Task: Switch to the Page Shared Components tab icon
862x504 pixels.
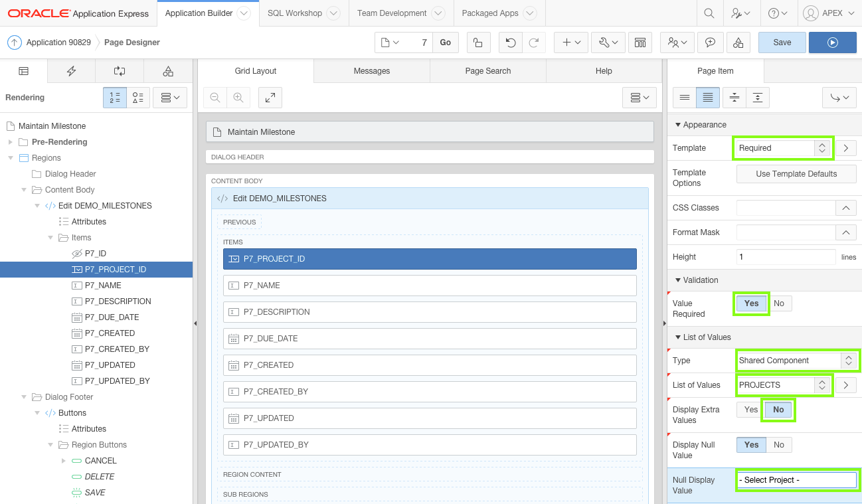Action: point(168,71)
